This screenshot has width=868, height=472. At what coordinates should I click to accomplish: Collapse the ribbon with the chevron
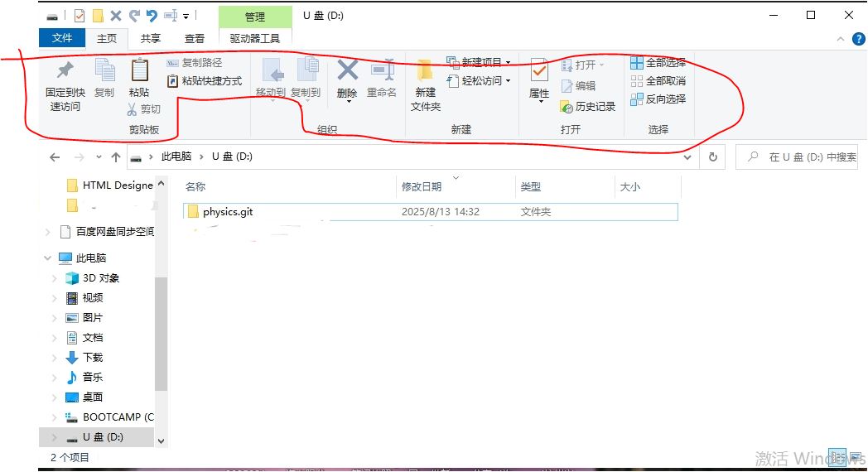[841, 39]
